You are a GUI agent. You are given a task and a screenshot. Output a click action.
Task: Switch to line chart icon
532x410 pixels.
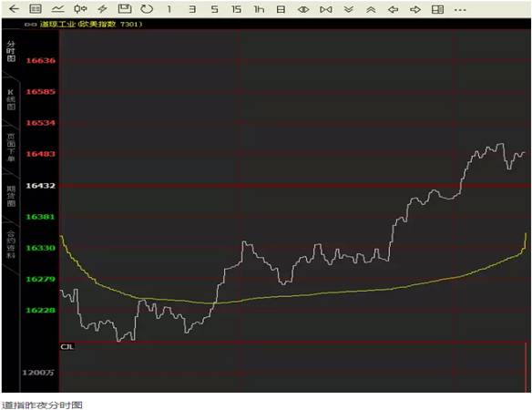coord(58,9)
